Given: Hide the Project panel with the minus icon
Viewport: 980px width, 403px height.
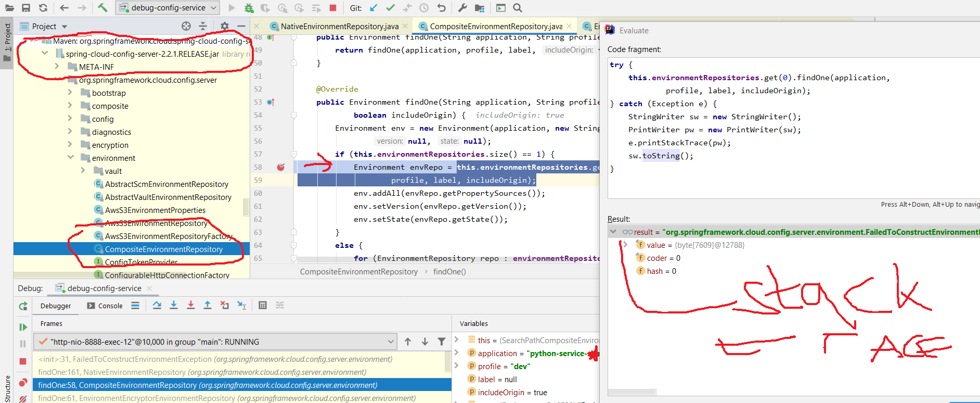Looking at the screenshot, I should 241,26.
